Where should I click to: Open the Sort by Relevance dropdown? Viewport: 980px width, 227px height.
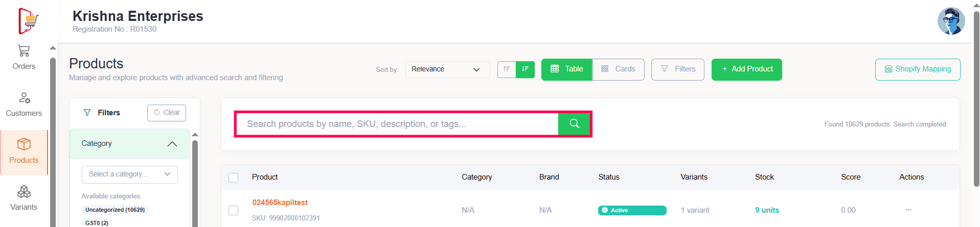(447, 69)
